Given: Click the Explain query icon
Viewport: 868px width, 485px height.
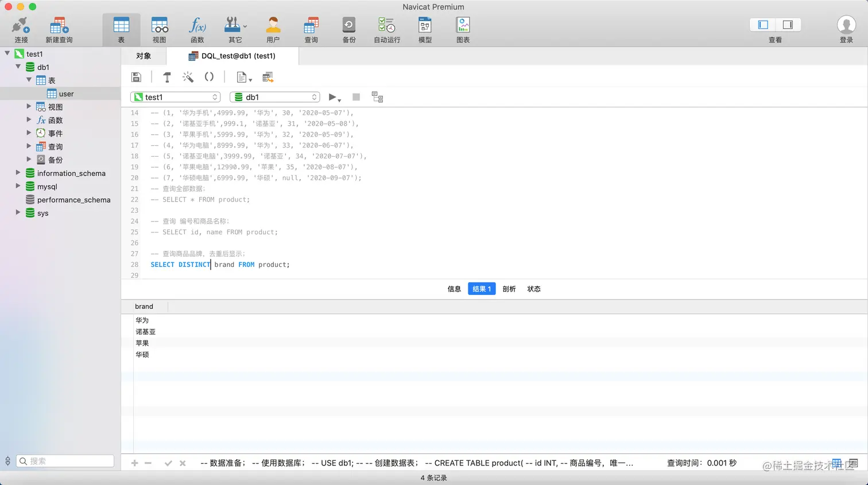Looking at the screenshot, I should coord(377,97).
